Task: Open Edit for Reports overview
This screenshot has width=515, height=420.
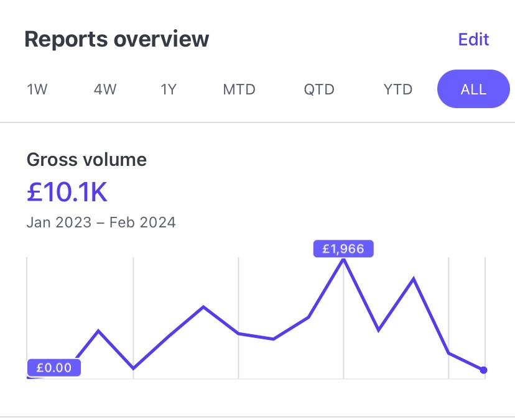Action: (473, 39)
